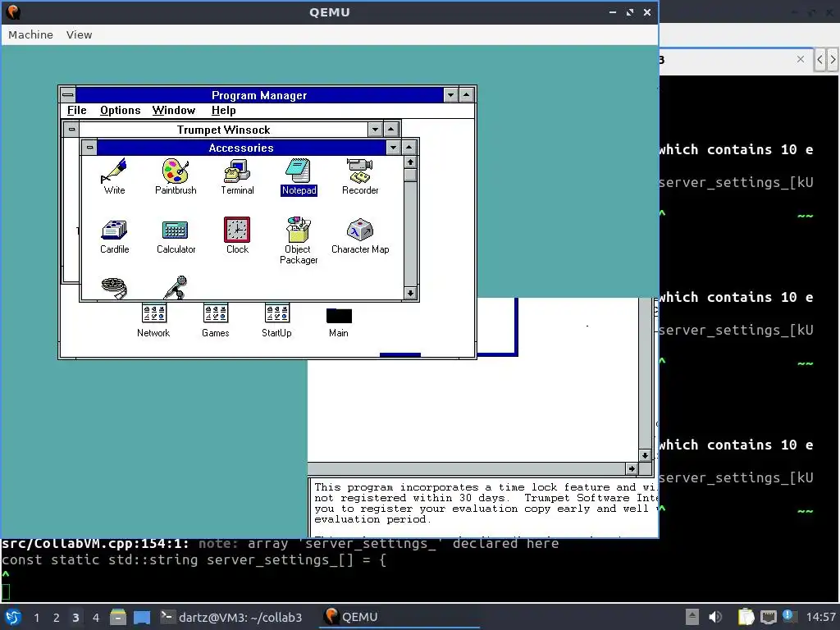Switch to workspace 4
The width and height of the screenshot is (840, 630).
pos(96,618)
